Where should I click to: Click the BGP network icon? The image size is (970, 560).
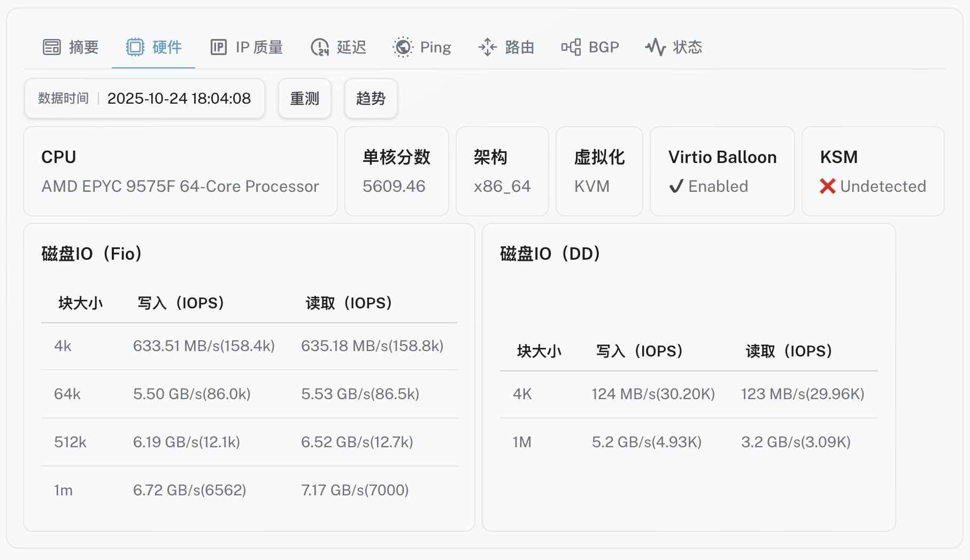click(571, 48)
